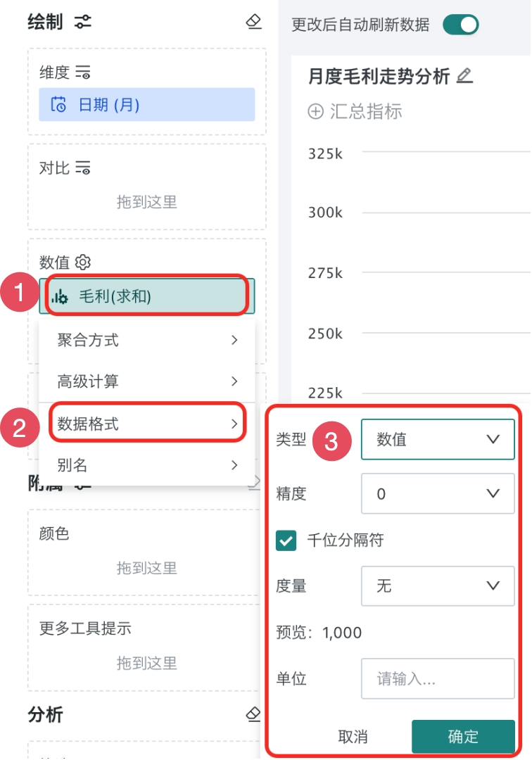The image size is (532, 760).
Task: Click the pencil icon to edit chart title
Action: point(464,75)
